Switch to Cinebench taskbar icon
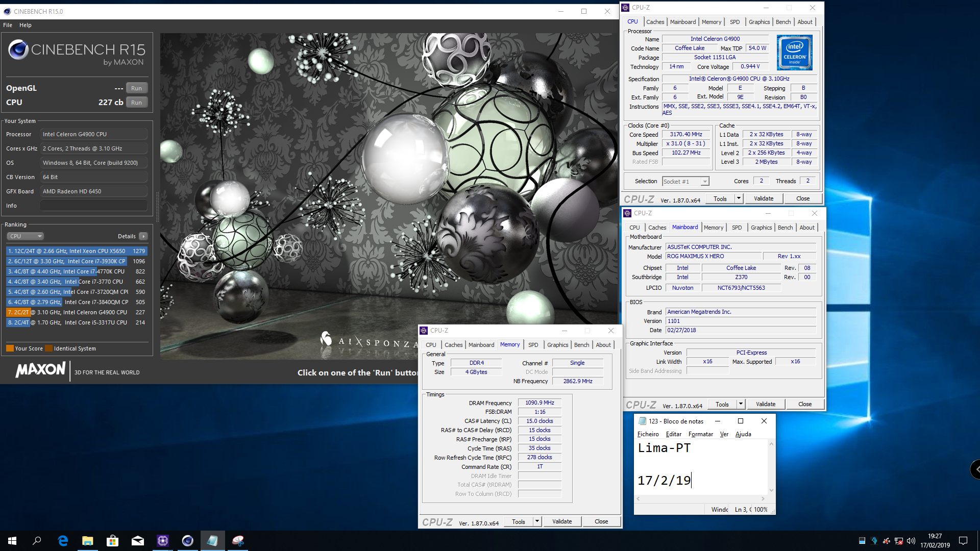 pyautogui.click(x=188, y=541)
